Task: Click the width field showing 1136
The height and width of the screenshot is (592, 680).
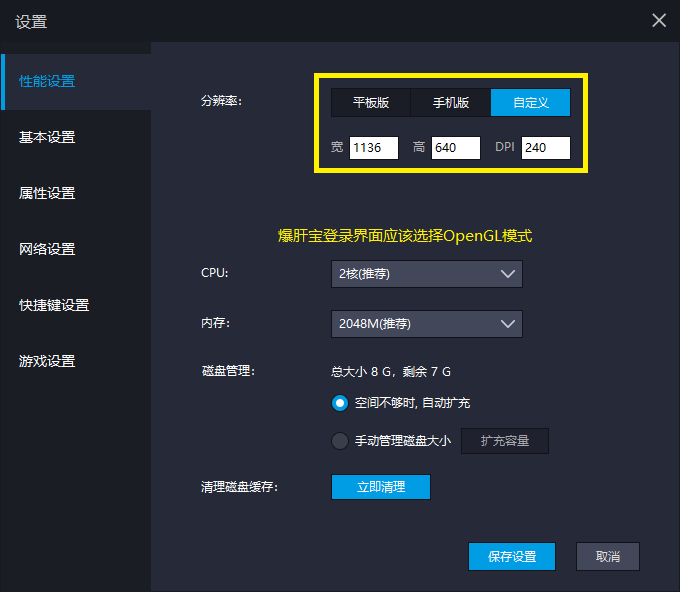Action: click(374, 148)
